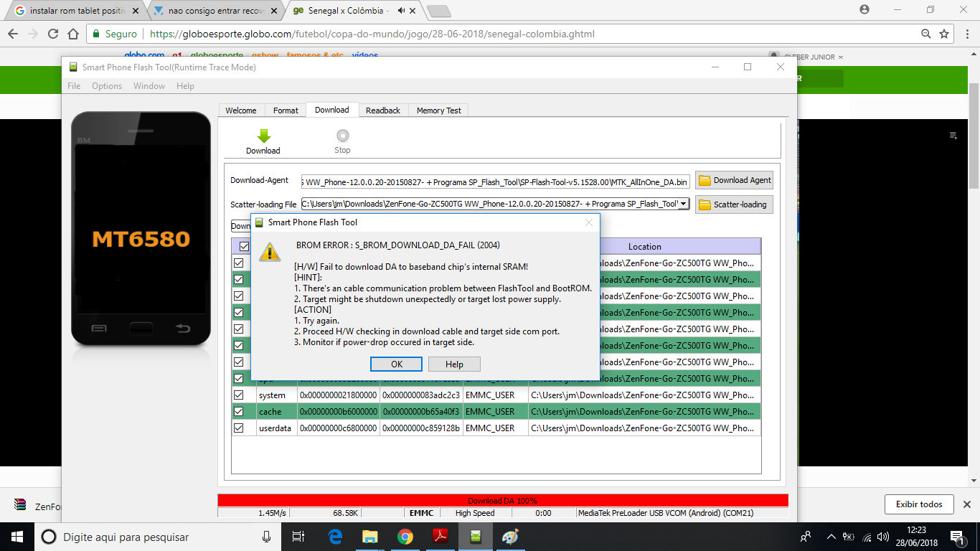This screenshot has width=980, height=551.
Task: Open the Options menu in Flash Tool
Action: pyautogui.click(x=107, y=86)
